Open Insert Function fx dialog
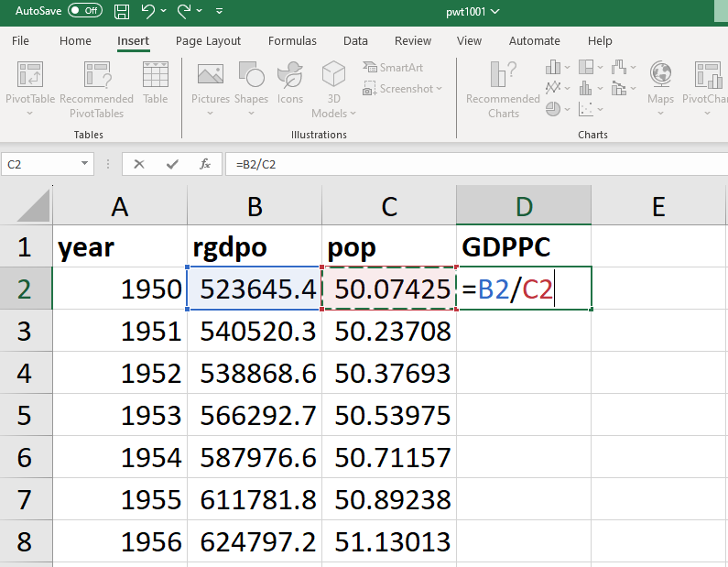 coord(206,164)
